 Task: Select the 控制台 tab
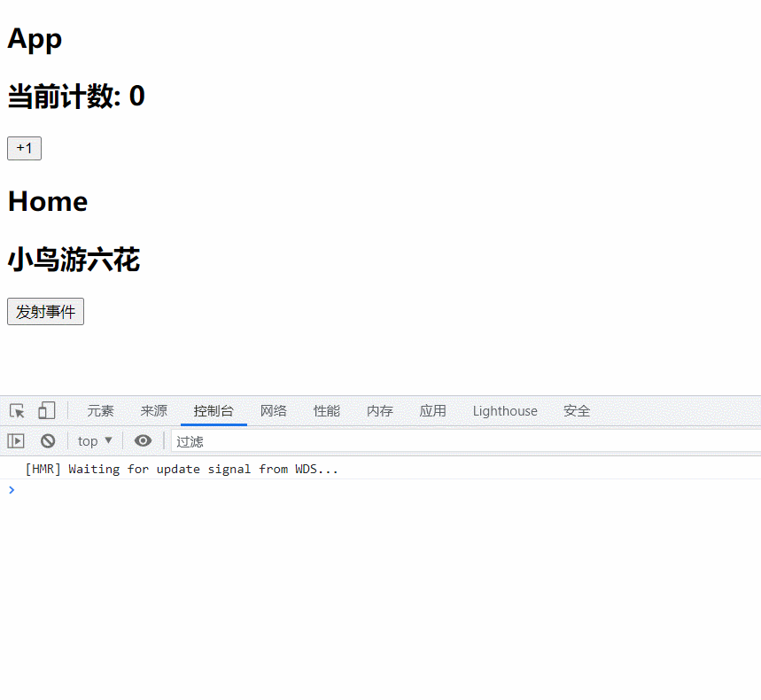click(214, 411)
